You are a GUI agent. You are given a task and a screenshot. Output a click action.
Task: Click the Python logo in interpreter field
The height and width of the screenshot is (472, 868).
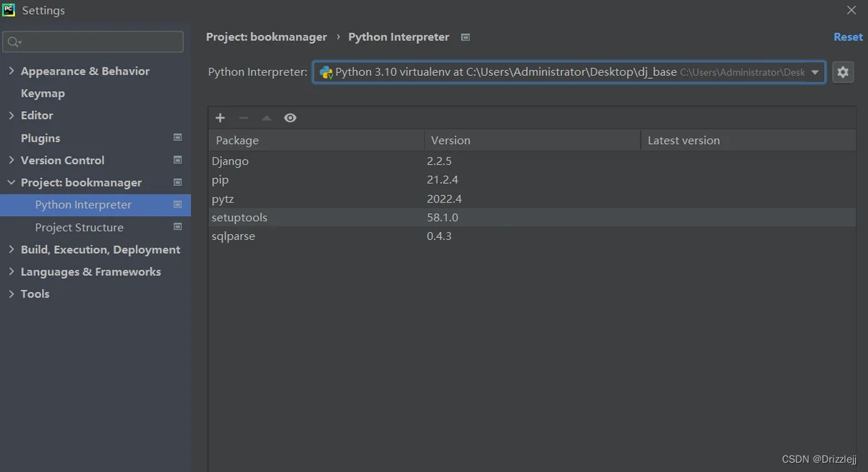pyautogui.click(x=326, y=72)
